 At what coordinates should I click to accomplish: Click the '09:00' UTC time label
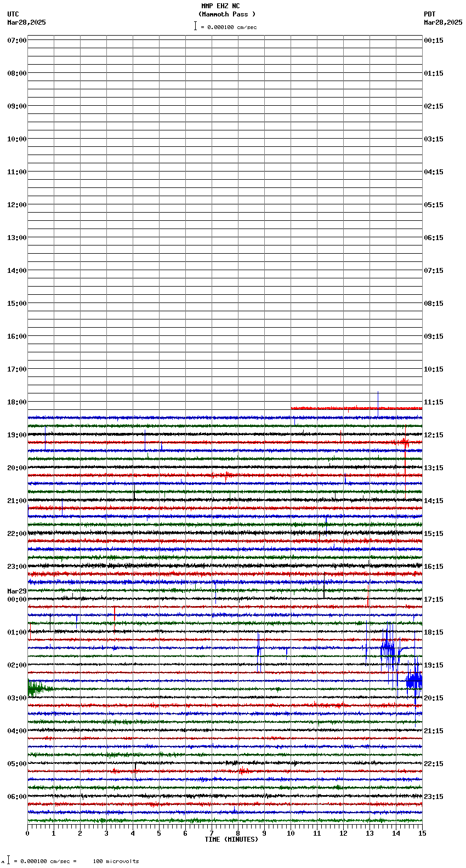pos(17,106)
